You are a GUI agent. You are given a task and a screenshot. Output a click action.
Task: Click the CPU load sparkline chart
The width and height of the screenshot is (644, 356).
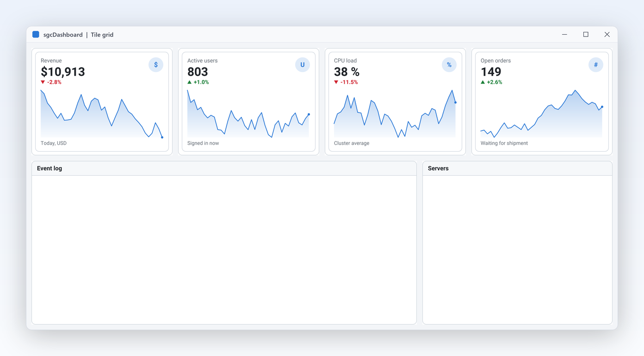[x=395, y=114]
